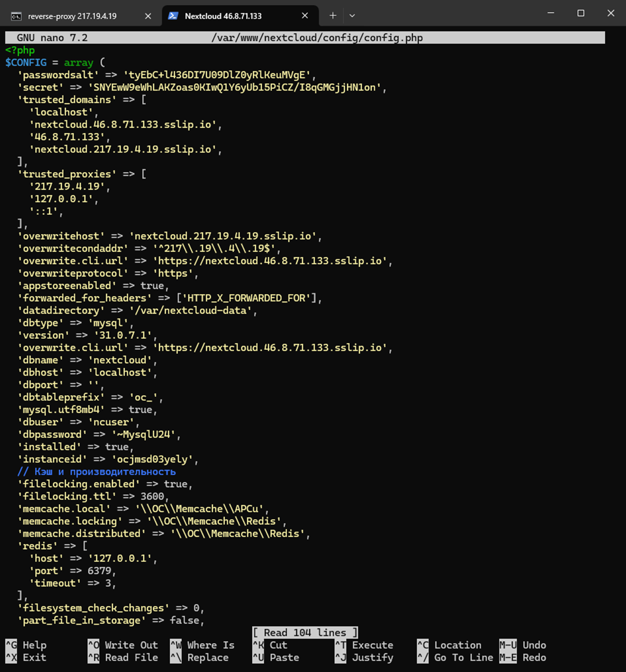The height and width of the screenshot is (672, 626).
Task: Click the '::1' trusted proxy entry
Action: pos(43,211)
